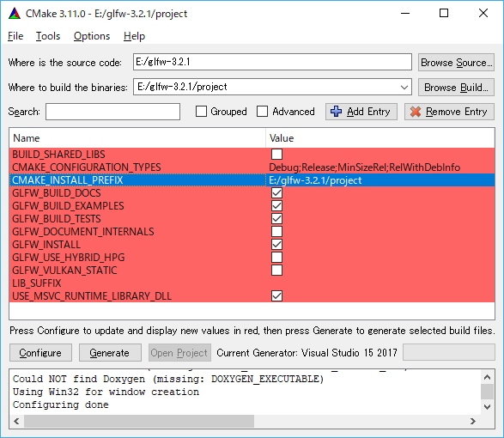504x438 pixels.
Task: Click the progress bar next to generator
Action: 449,352
